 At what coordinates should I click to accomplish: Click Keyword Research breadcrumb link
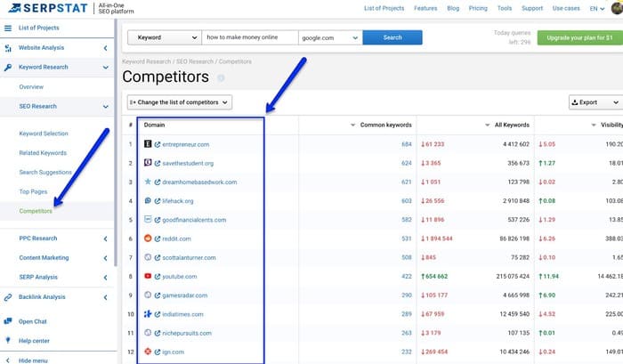pos(147,62)
